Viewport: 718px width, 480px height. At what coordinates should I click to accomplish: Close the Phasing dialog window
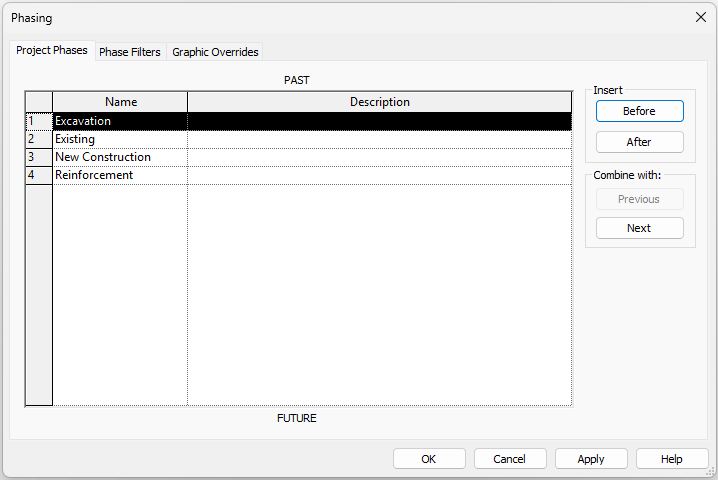701,17
